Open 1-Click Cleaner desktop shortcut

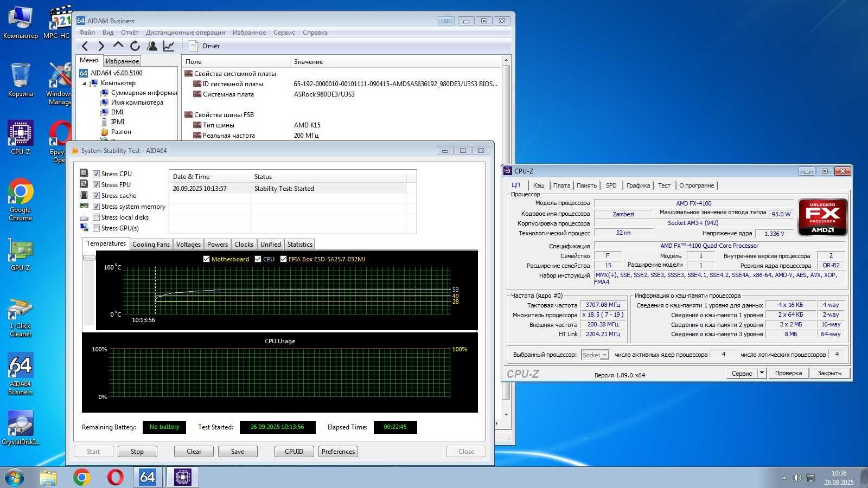coord(21,317)
